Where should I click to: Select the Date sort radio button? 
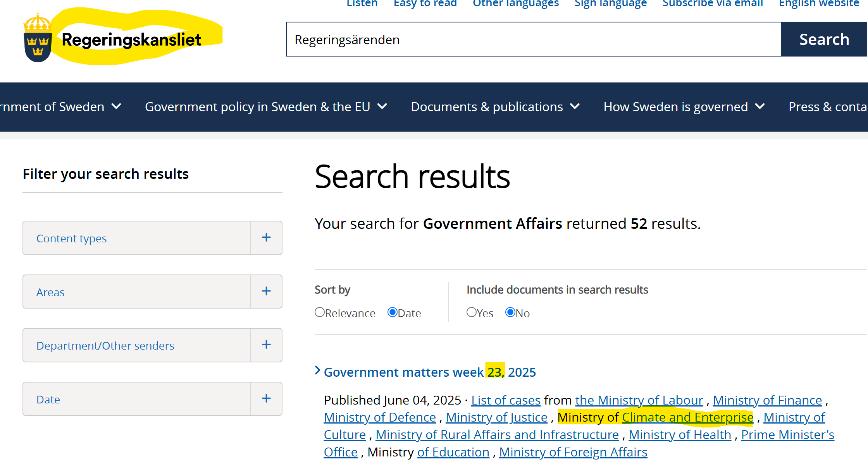(393, 312)
